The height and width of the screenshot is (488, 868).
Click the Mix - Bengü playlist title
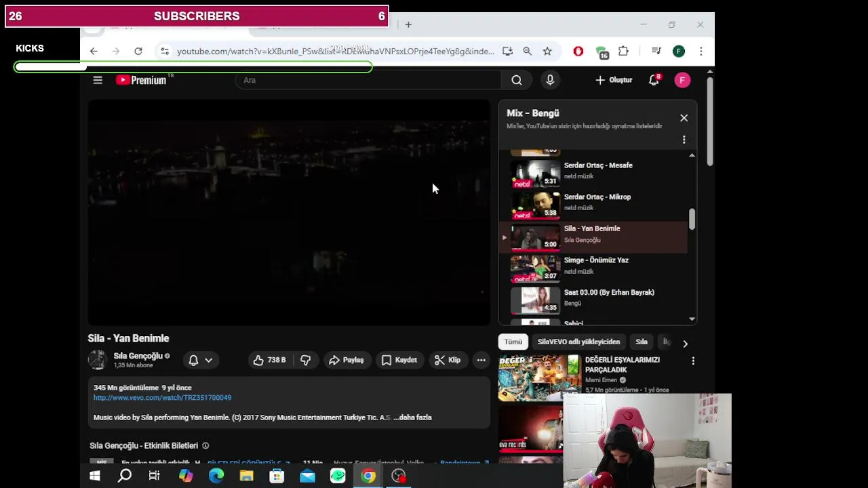533,113
